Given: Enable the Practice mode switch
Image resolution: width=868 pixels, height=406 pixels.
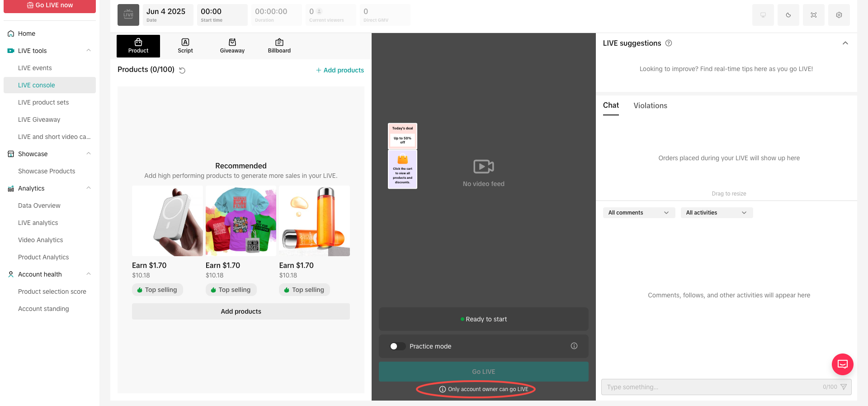Looking at the screenshot, I should [397, 346].
